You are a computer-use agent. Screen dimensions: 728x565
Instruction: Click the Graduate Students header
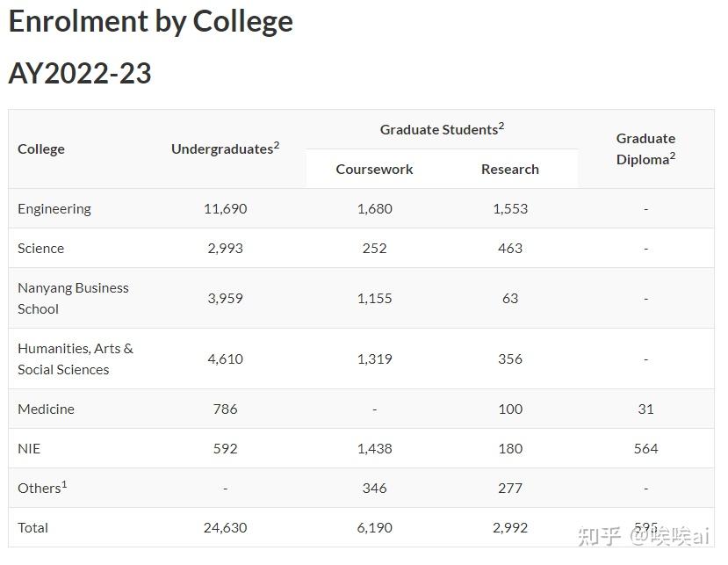pyautogui.click(x=442, y=129)
